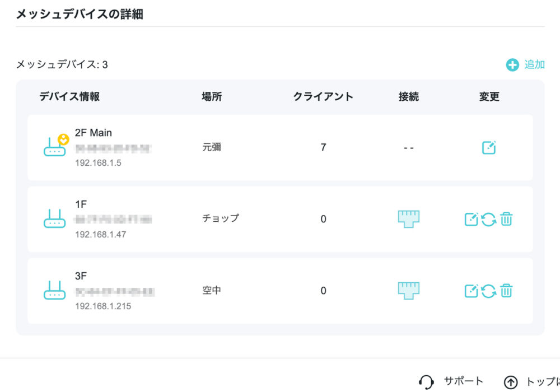Open the edit icon for 2F Main
Screen dimensions: 560x392
coord(488,147)
